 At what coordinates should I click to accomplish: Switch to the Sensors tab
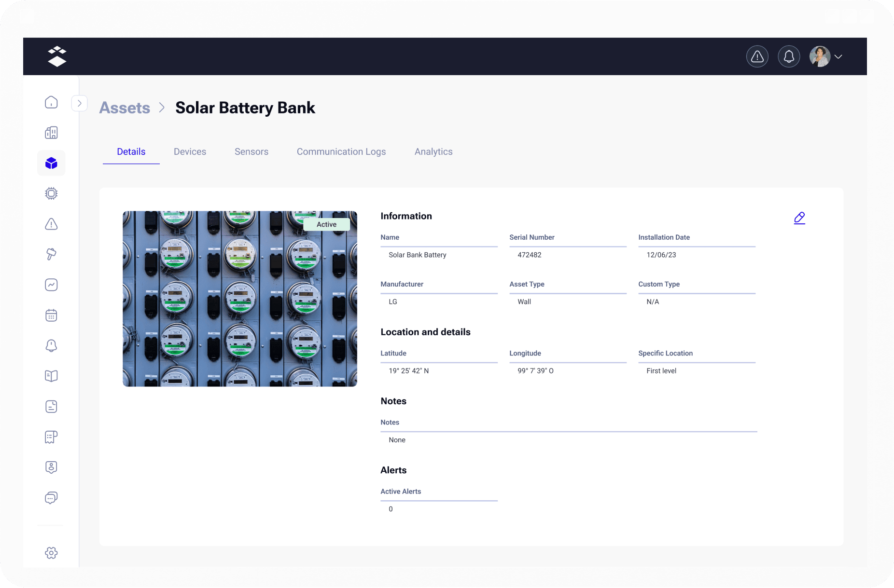251,151
